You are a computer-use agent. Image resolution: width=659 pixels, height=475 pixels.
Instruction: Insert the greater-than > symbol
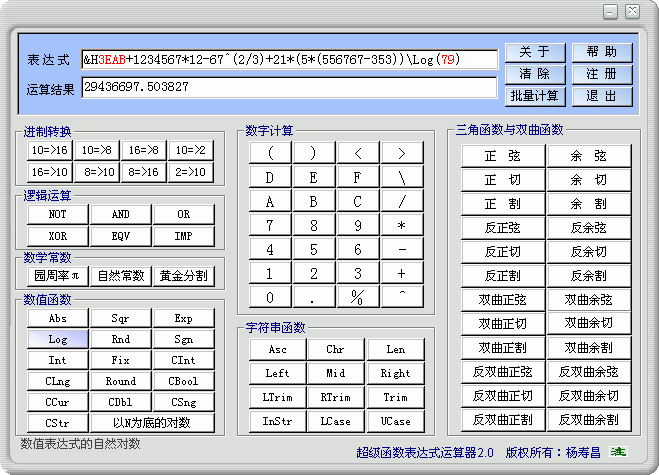click(x=402, y=153)
